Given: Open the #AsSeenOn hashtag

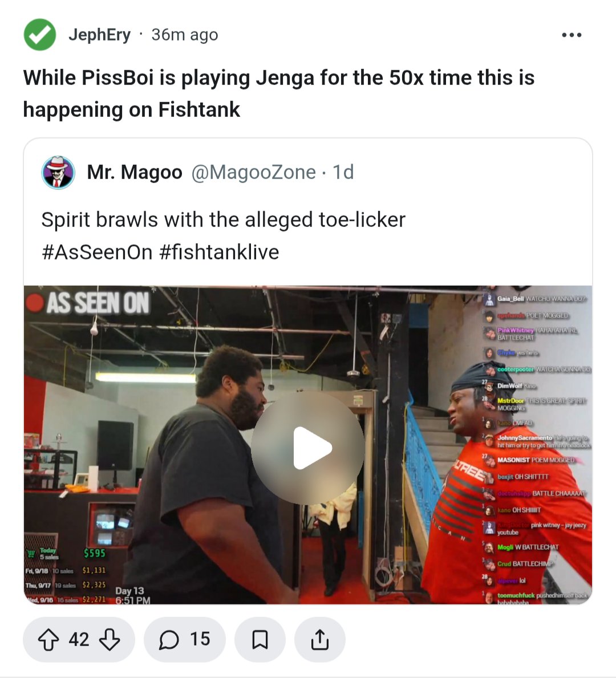Looking at the screenshot, I should pyautogui.click(x=97, y=252).
